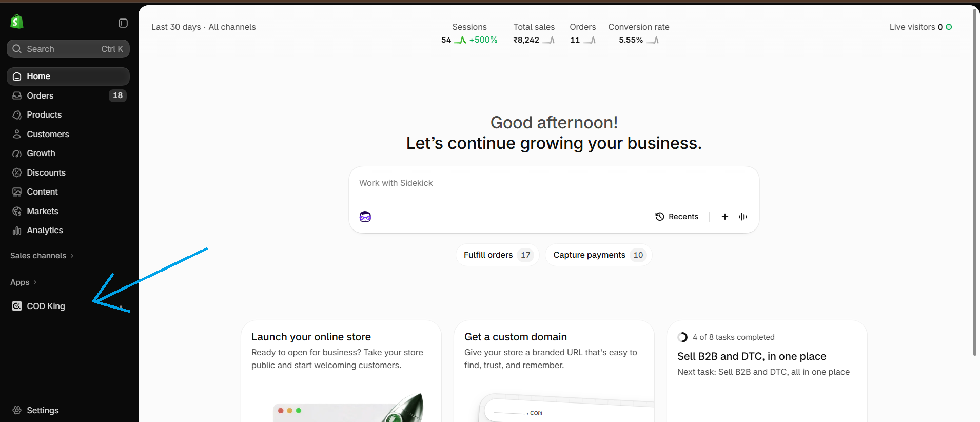Viewport: 980px width, 422px height.
Task: Click Fulfill orders 17 chip
Action: click(x=498, y=255)
